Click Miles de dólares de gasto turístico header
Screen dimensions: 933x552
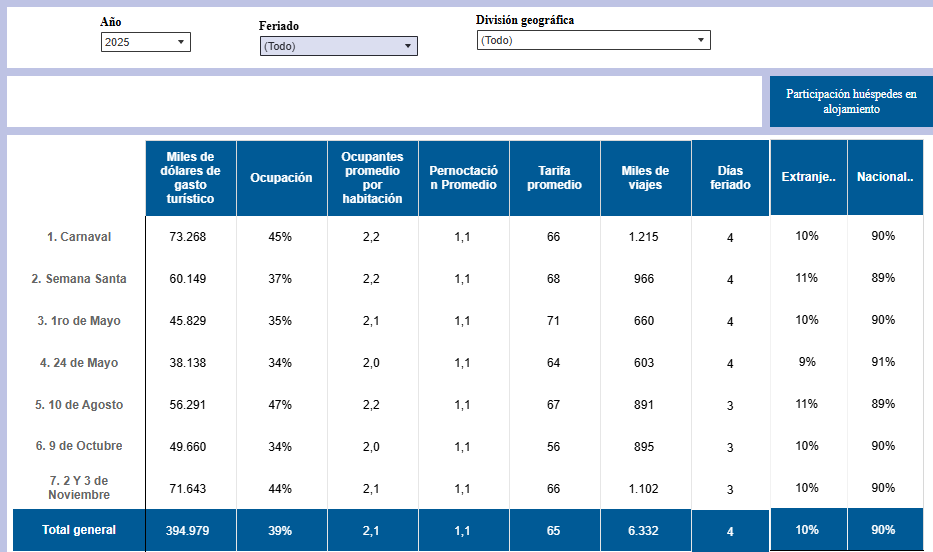tap(191, 178)
